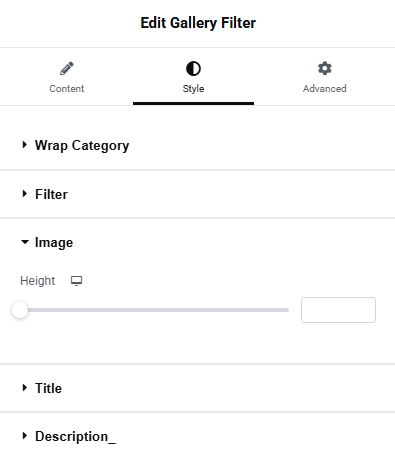
Task: Focus the Height value input box
Action: (x=338, y=310)
